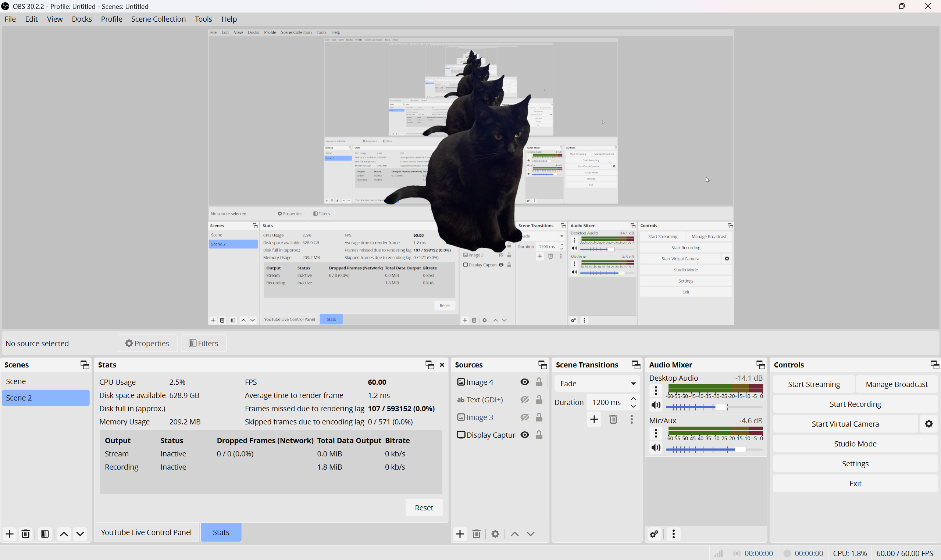941x560 pixels.
Task: Move scene down arrow in Scenes dock
Action: pos(80,534)
